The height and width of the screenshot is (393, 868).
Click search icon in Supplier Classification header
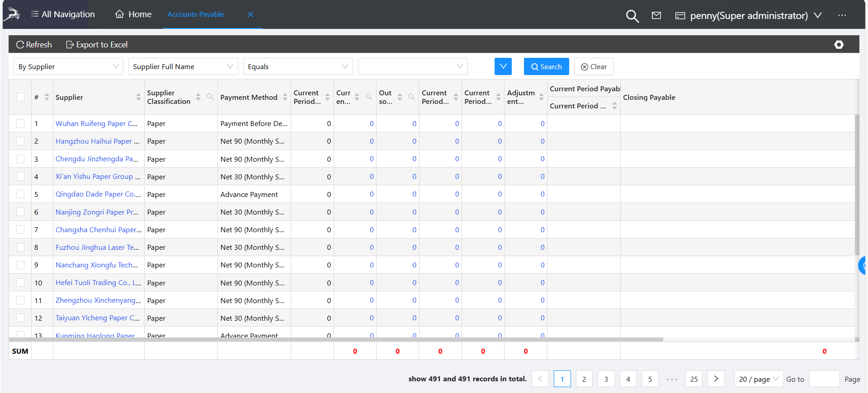(x=210, y=97)
